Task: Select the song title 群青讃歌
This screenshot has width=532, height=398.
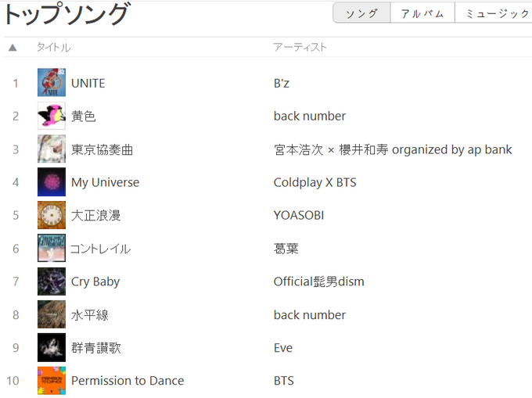Action: point(96,348)
